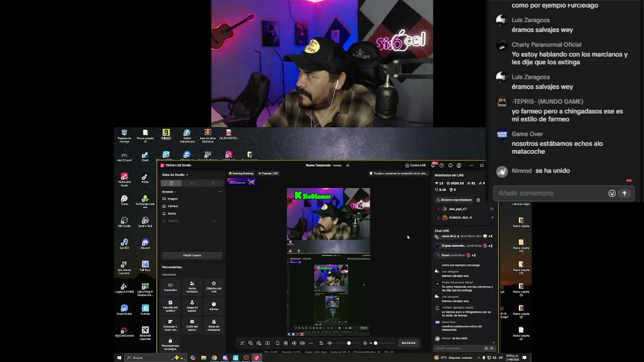Open TikTok LIVE Studio taskbar icon

[x=257, y=358]
